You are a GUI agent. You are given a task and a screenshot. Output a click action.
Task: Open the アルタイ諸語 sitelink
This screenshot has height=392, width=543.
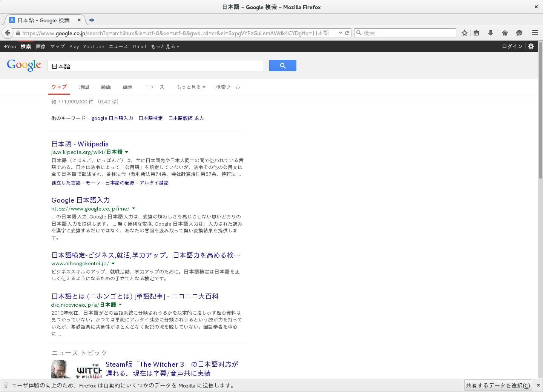(x=154, y=183)
